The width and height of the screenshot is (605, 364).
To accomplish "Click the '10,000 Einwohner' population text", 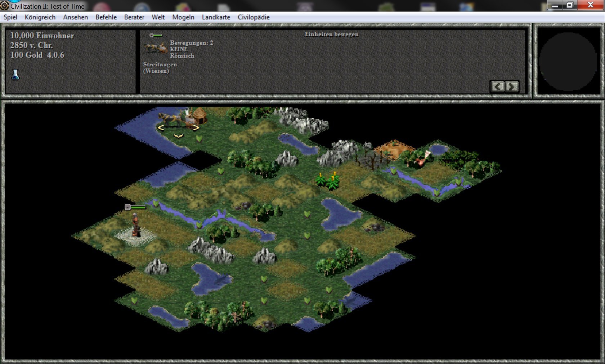I will coord(42,36).
